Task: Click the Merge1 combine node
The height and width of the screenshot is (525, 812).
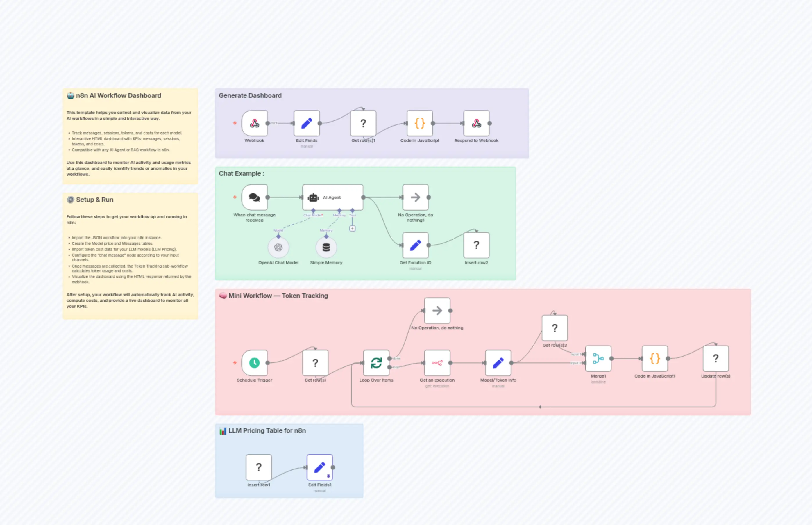Action: tap(598, 359)
